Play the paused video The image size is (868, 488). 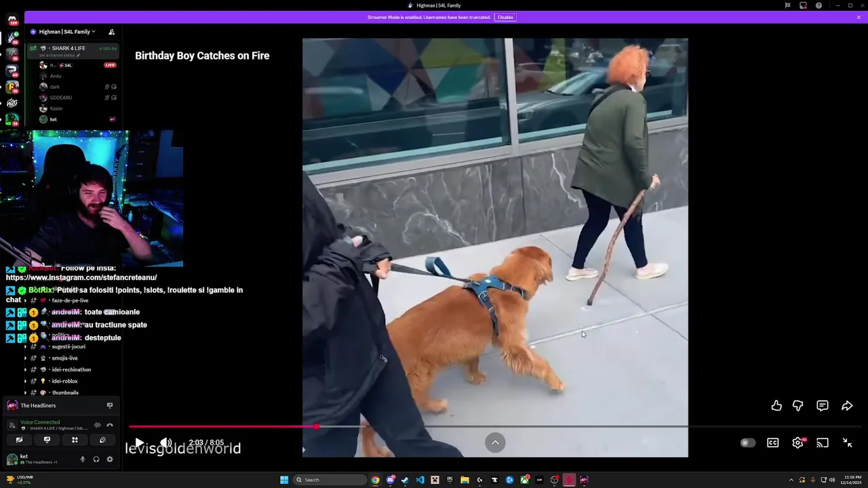tap(138, 443)
